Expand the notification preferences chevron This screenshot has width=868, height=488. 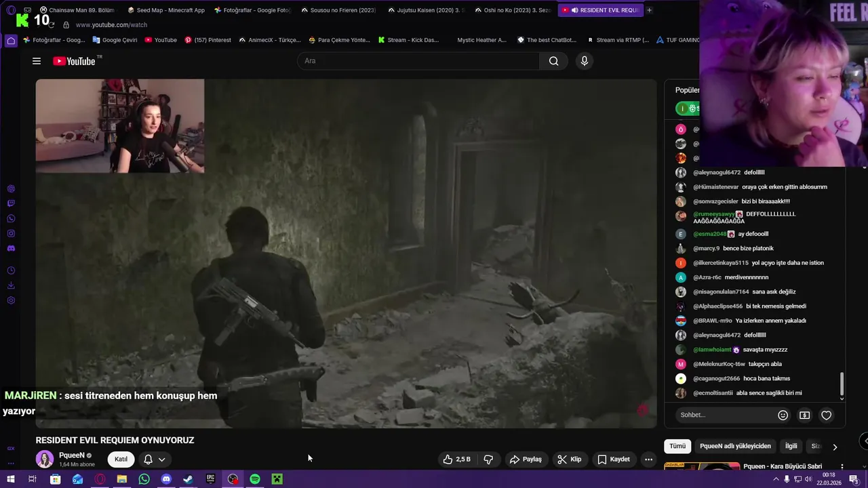[x=161, y=460]
